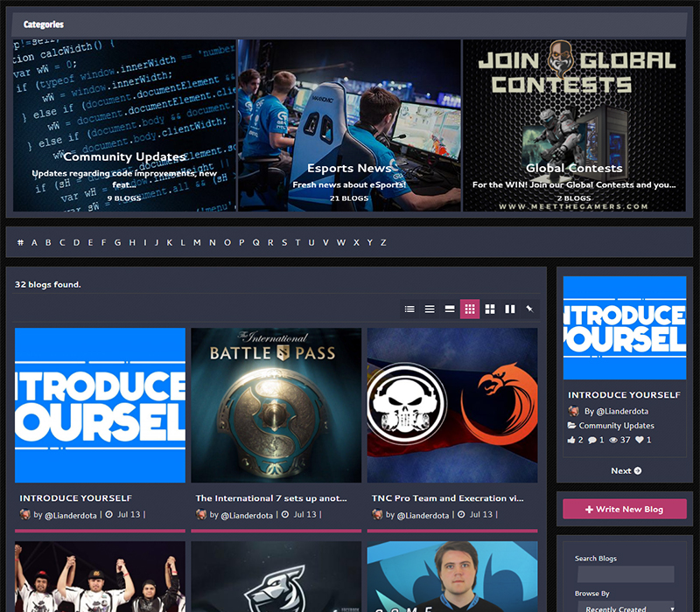Open the Community Updates folder link in sidebar

pyautogui.click(x=616, y=426)
